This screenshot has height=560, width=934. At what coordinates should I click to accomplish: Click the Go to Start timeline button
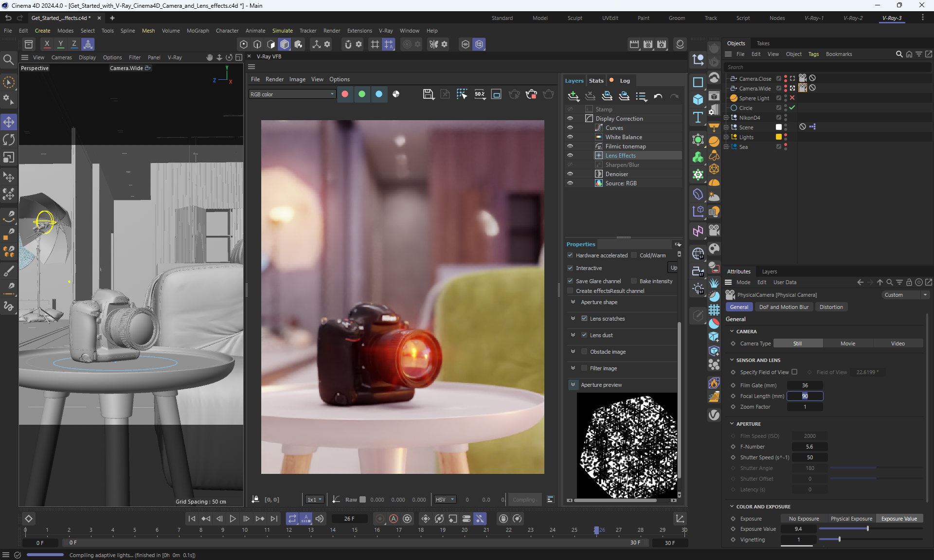192,519
